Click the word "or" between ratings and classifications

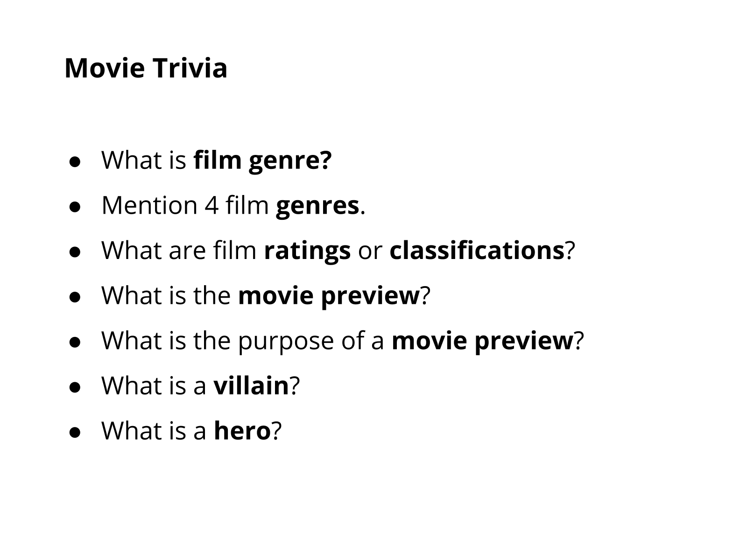(x=370, y=251)
